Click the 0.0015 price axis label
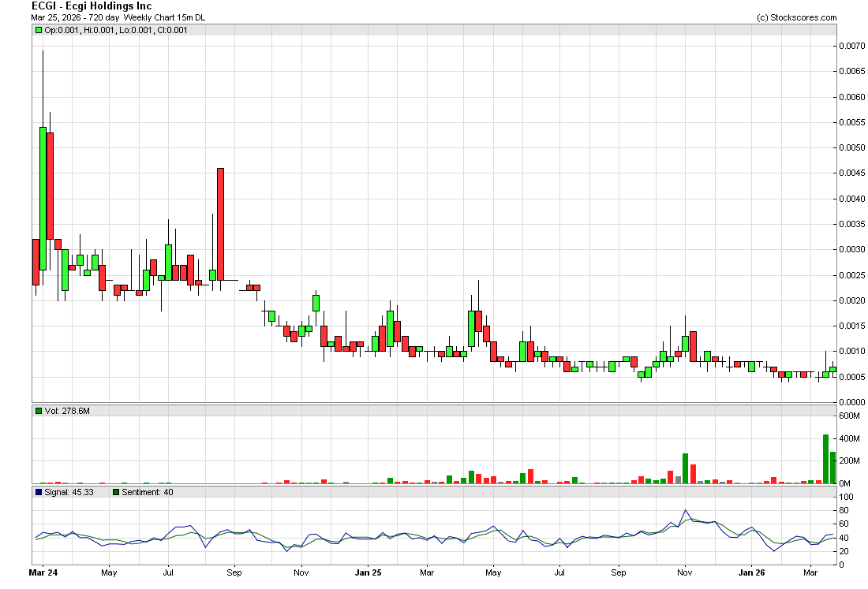Viewport: 868px width, 589px height. (x=851, y=326)
